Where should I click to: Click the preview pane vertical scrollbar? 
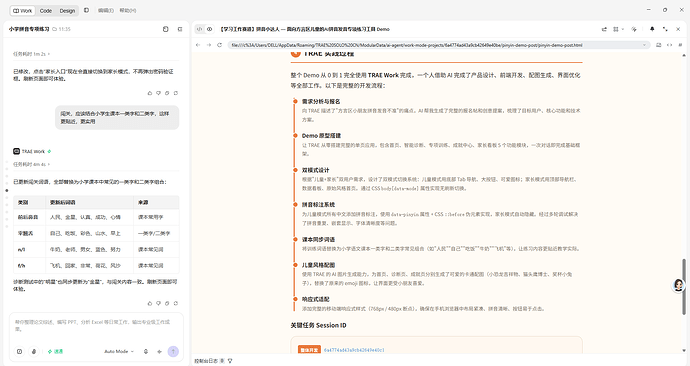pyautogui.click(x=684, y=287)
